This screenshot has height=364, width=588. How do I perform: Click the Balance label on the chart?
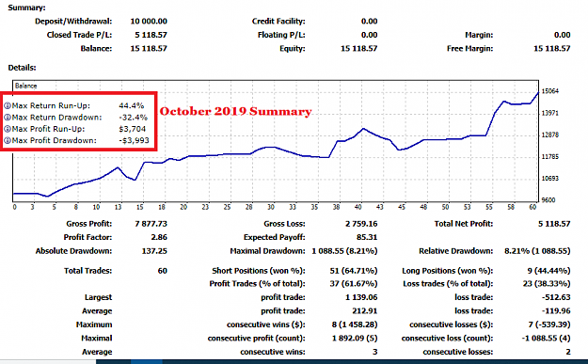[26, 86]
